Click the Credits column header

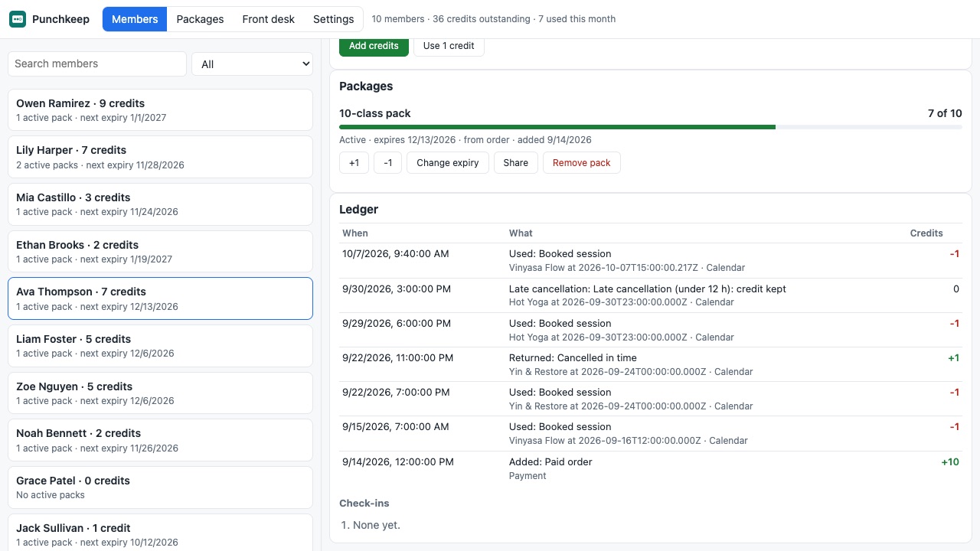tap(926, 233)
